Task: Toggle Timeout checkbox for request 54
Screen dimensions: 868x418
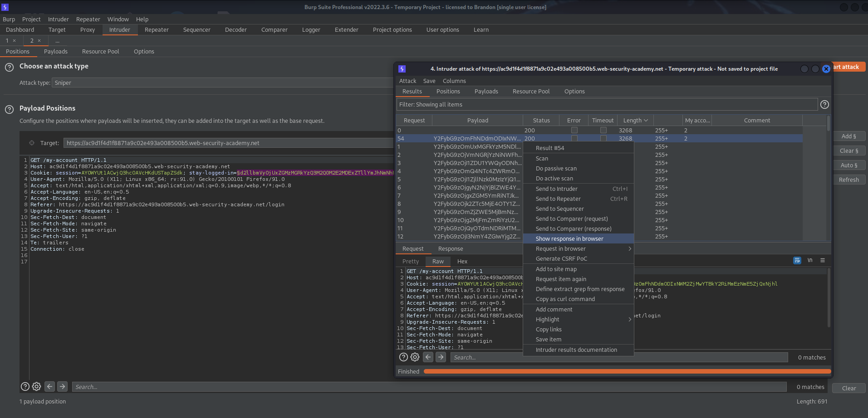Action: point(603,138)
